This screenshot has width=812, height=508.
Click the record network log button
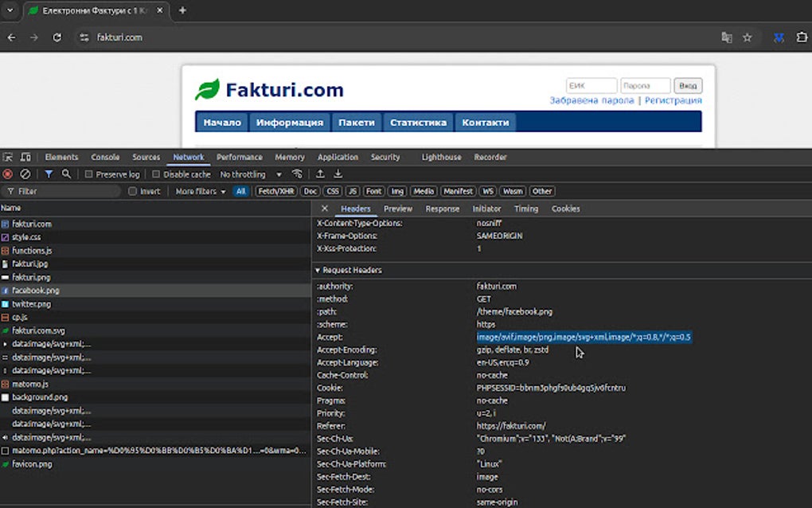point(8,174)
